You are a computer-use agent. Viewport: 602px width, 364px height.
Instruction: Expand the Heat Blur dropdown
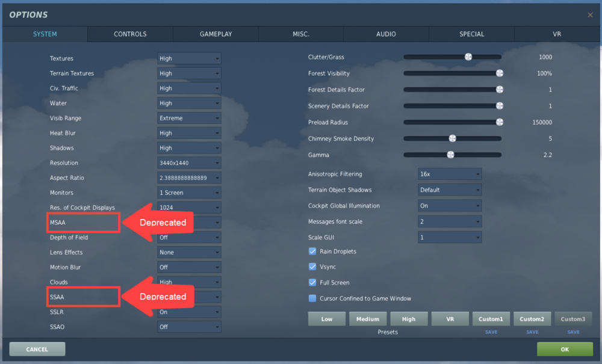pos(189,133)
